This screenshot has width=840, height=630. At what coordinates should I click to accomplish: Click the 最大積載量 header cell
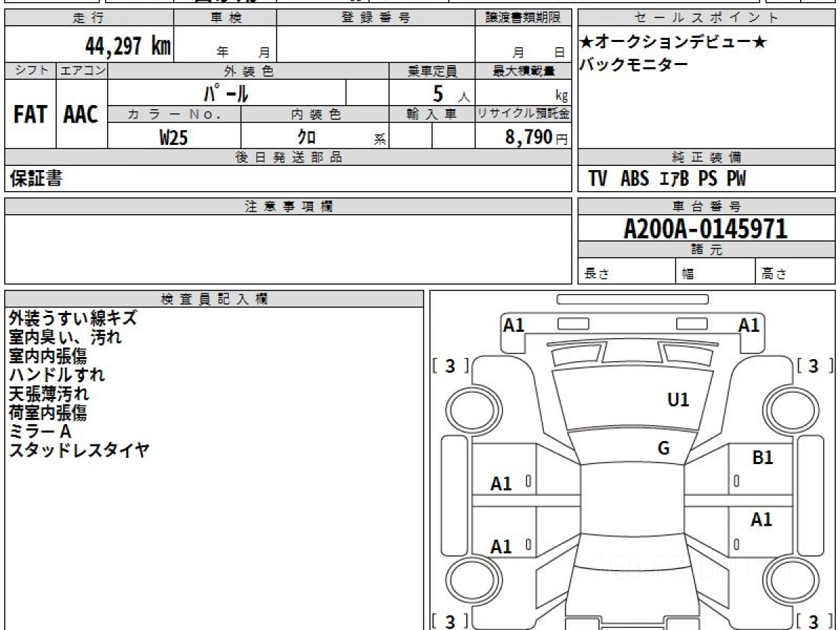point(524,71)
